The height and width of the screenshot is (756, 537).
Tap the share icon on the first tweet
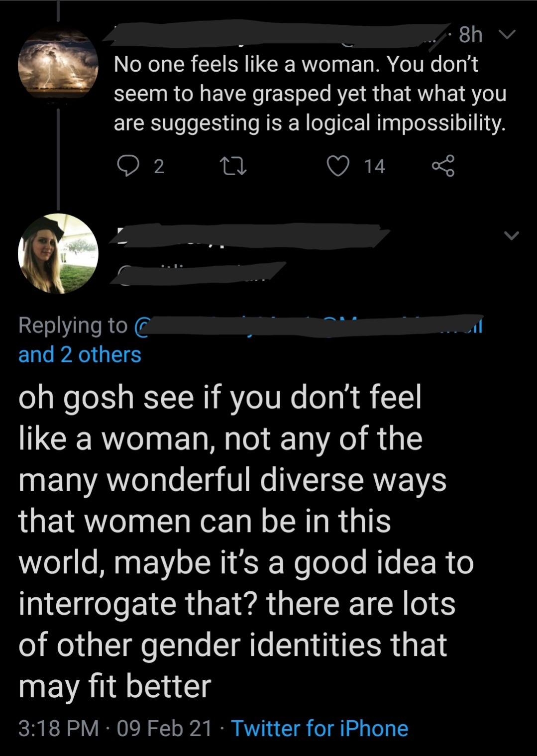pos(442,166)
